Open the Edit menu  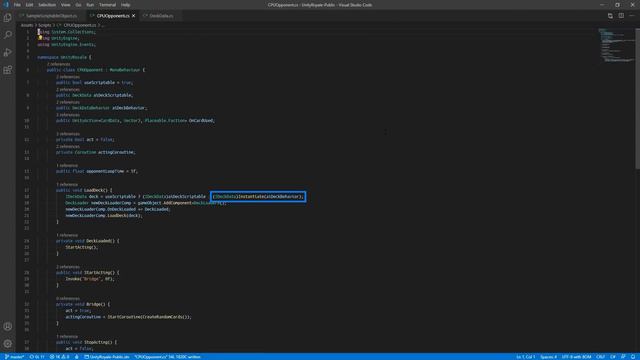coord(29,5)
